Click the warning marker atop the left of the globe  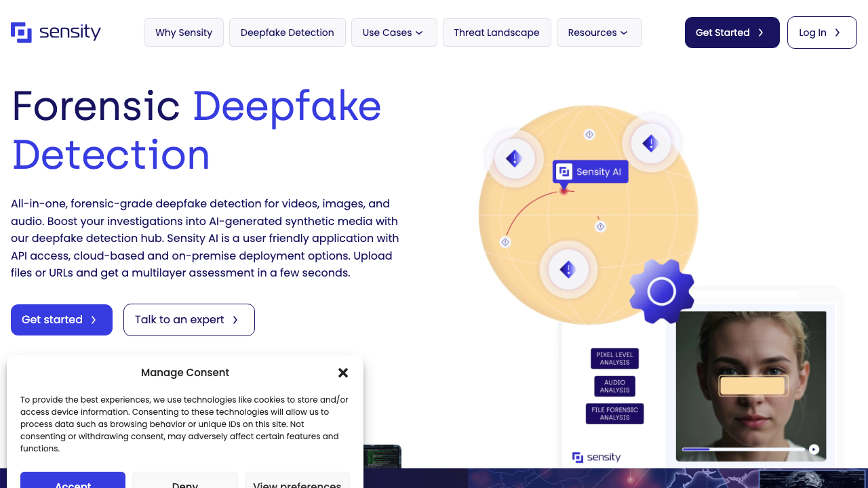[514, 159]
